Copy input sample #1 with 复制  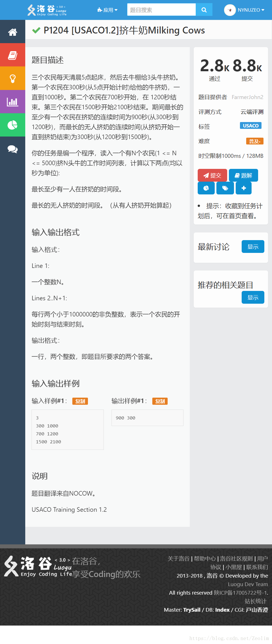(x=80, y=401)
